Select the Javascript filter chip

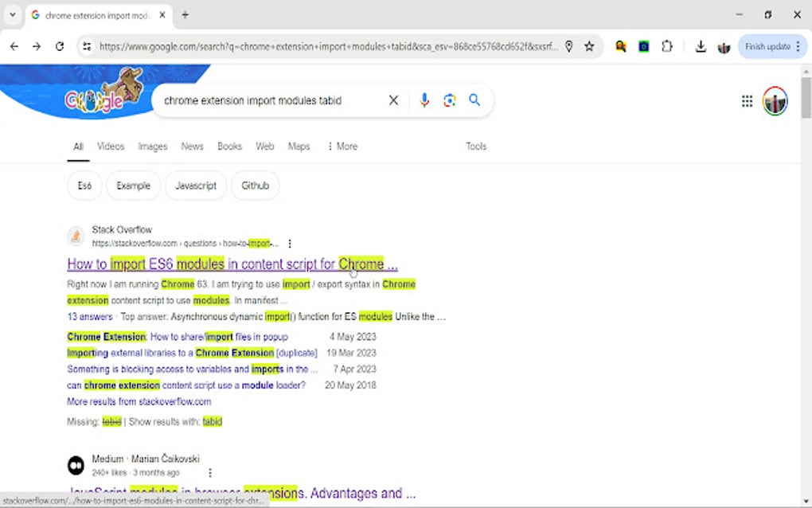pos(195,186)
